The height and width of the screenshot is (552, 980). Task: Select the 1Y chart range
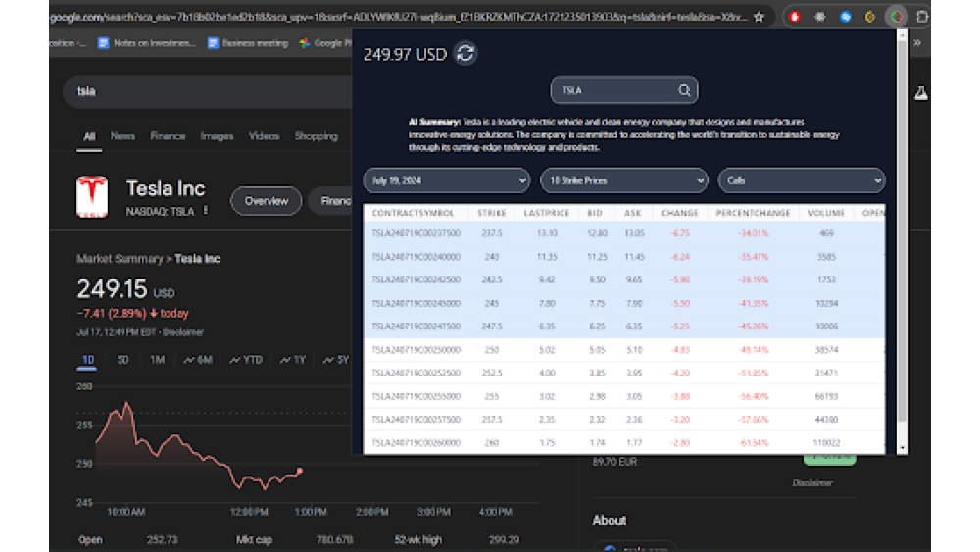pos(292,360)
